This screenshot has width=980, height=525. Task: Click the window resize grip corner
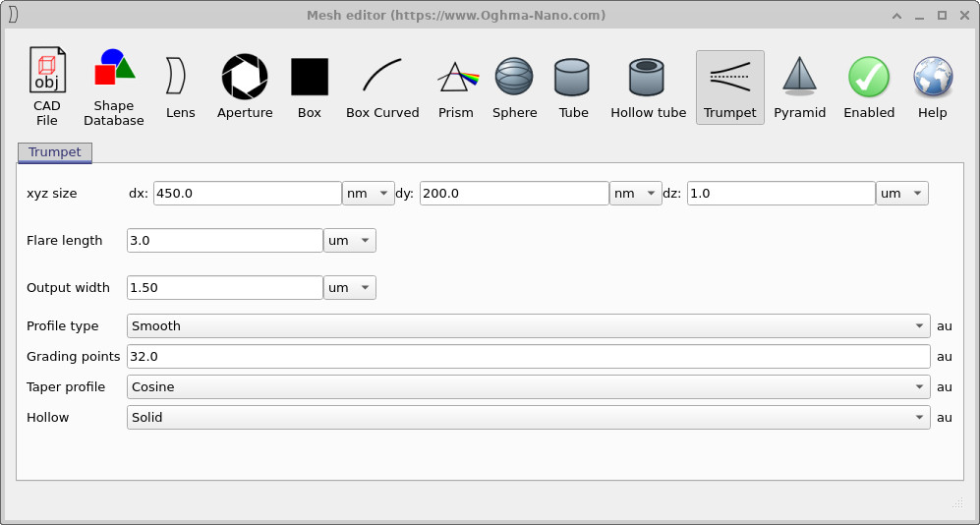pos(957,501)
